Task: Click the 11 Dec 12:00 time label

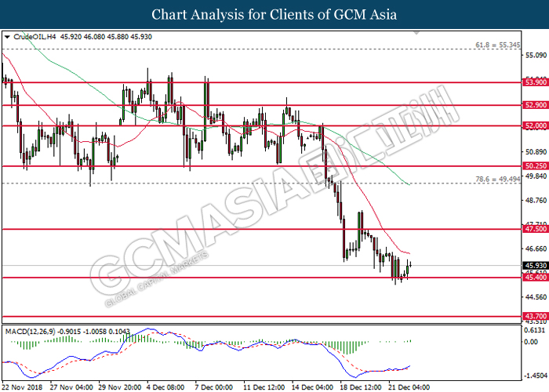Action: 265,387
